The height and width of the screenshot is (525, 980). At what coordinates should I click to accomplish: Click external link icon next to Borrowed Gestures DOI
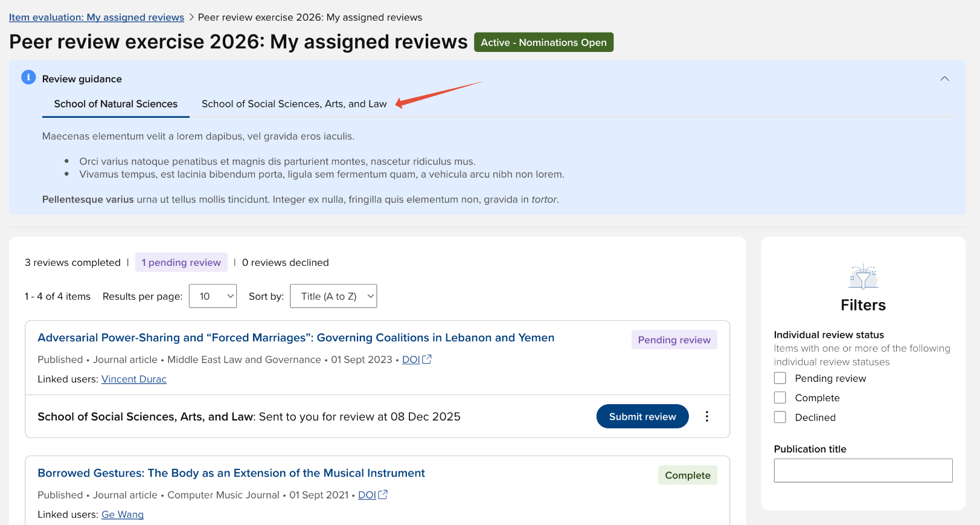[x=383, y=495]
